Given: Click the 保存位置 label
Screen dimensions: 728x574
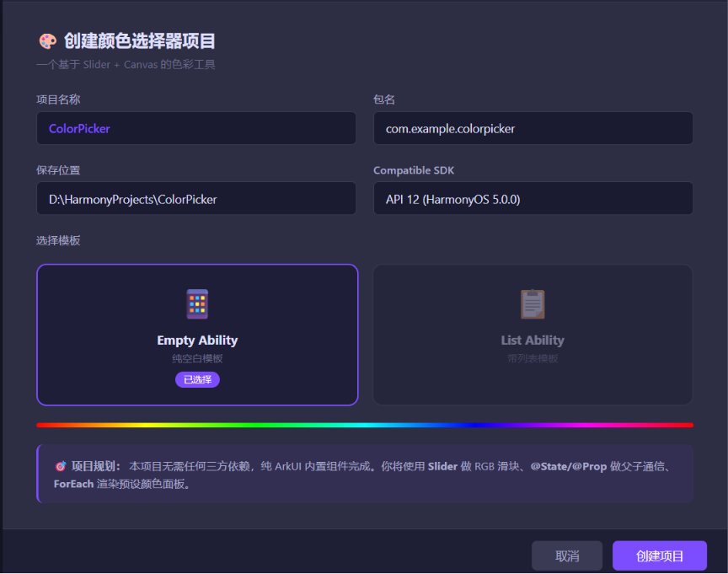Looking at the screenshot, I should pos(58,170).
